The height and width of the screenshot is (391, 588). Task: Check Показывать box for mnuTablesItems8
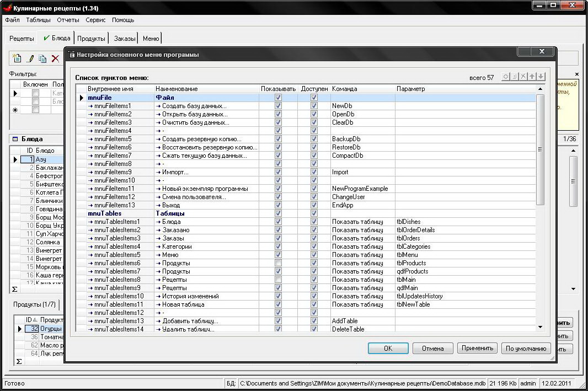click(x=278, y=280)
